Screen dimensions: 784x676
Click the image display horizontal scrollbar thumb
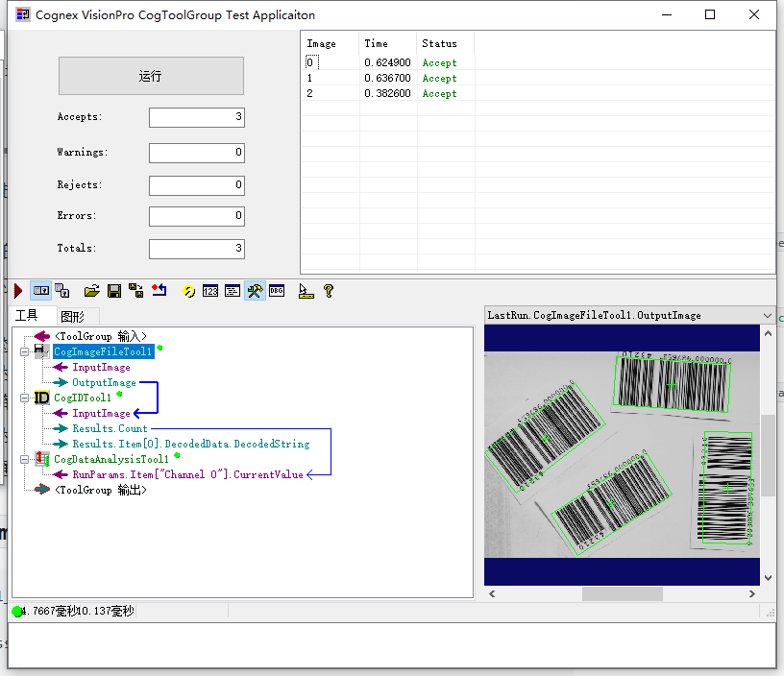coord(623,594)
